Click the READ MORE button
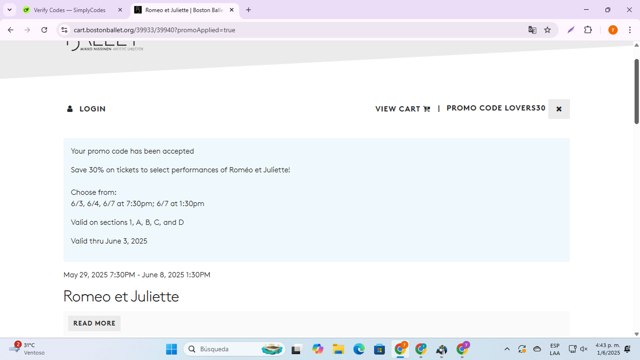The height and width of the screenshot is (360, 640). pos(94,323)
